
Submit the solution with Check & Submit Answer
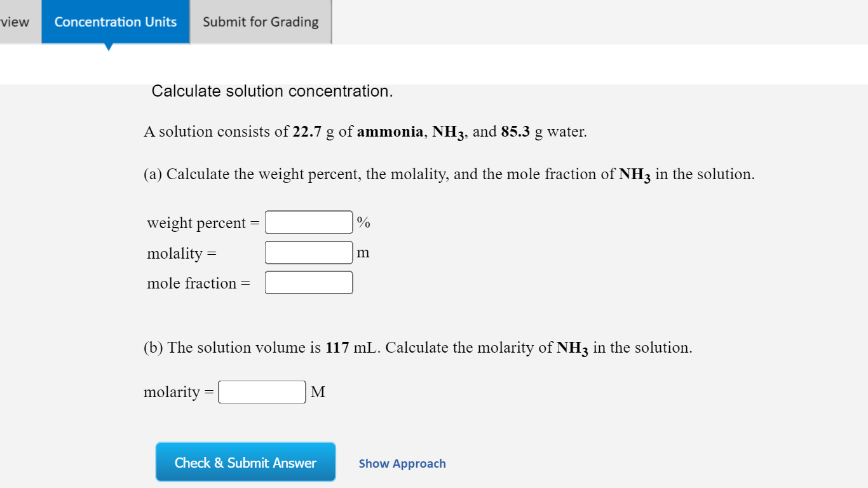click(x=245, y=462)
